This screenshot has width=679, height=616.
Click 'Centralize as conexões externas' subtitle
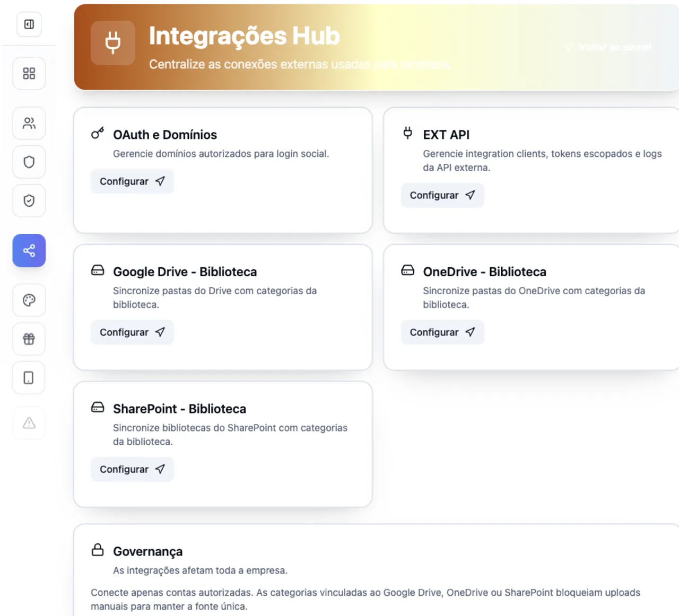[300, 64]
